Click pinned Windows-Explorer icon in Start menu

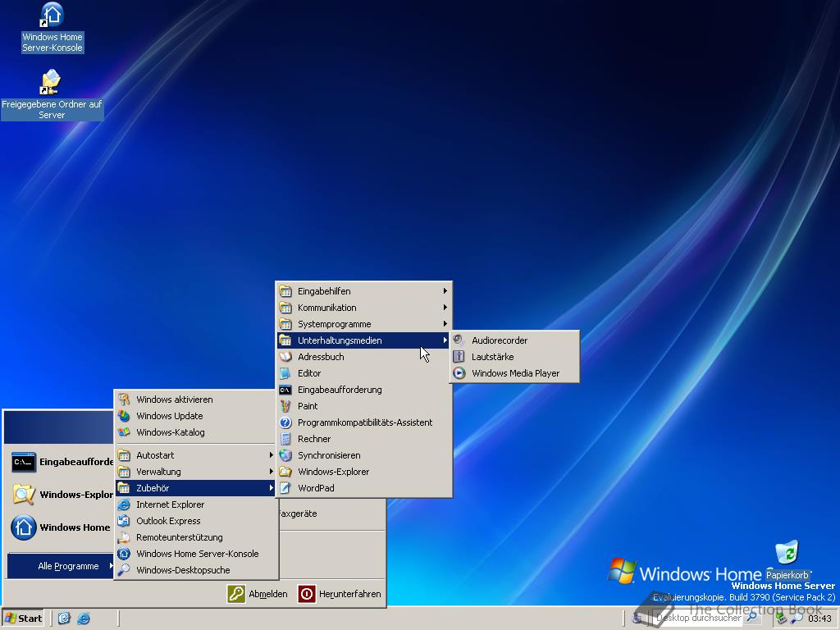coord(24,495)
